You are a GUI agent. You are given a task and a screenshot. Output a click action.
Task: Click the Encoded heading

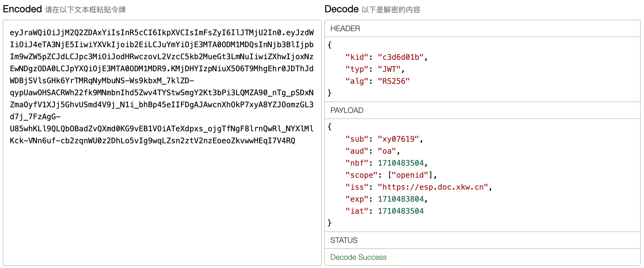(x=22, y=9)
